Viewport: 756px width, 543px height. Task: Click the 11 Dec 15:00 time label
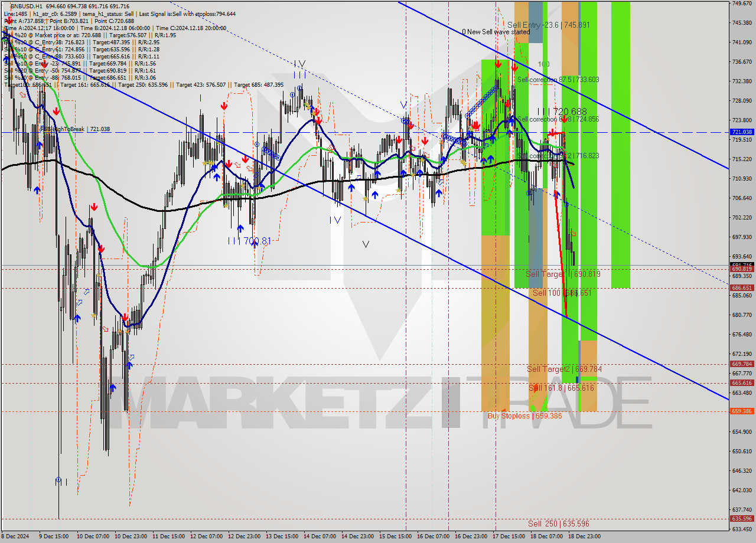[169, 537]
